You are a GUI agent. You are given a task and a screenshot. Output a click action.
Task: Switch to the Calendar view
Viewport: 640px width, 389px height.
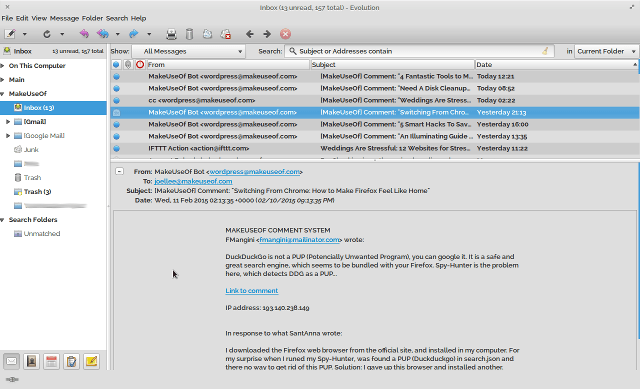pyautogui.click(x=51, y=361)
